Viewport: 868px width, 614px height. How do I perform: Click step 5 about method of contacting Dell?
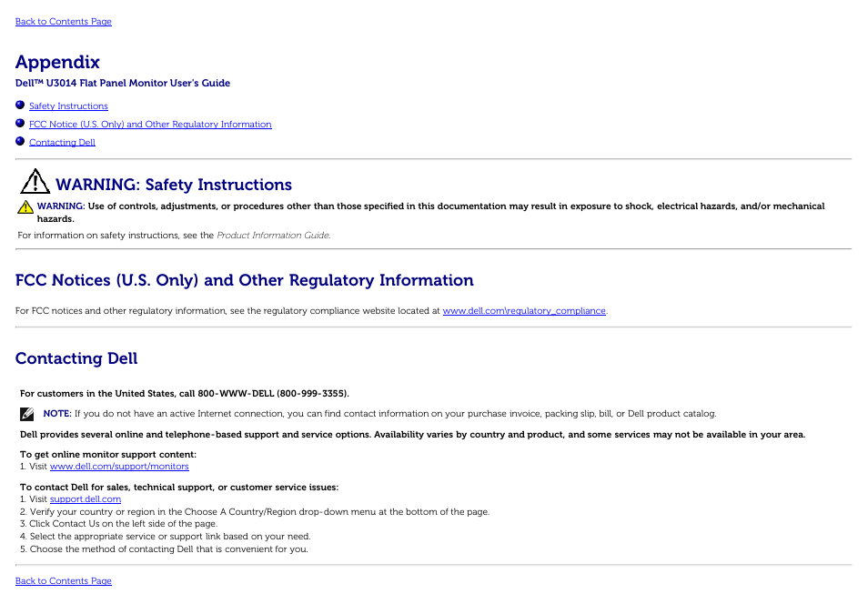click(x=164, y=549)
